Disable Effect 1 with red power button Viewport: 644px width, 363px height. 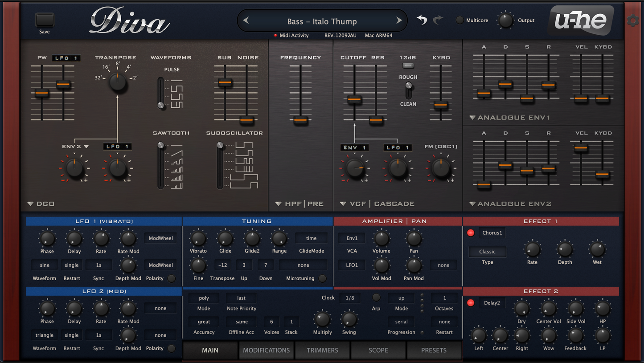coord(471,233)
